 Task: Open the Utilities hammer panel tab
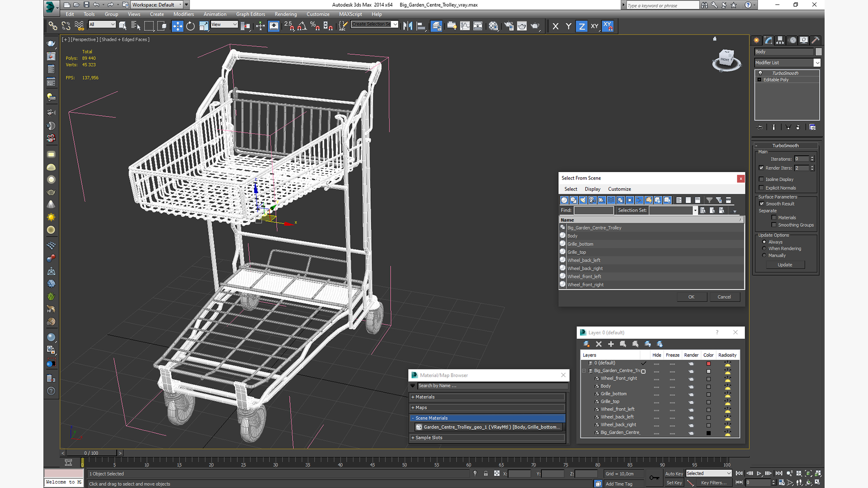coord(816,40)
